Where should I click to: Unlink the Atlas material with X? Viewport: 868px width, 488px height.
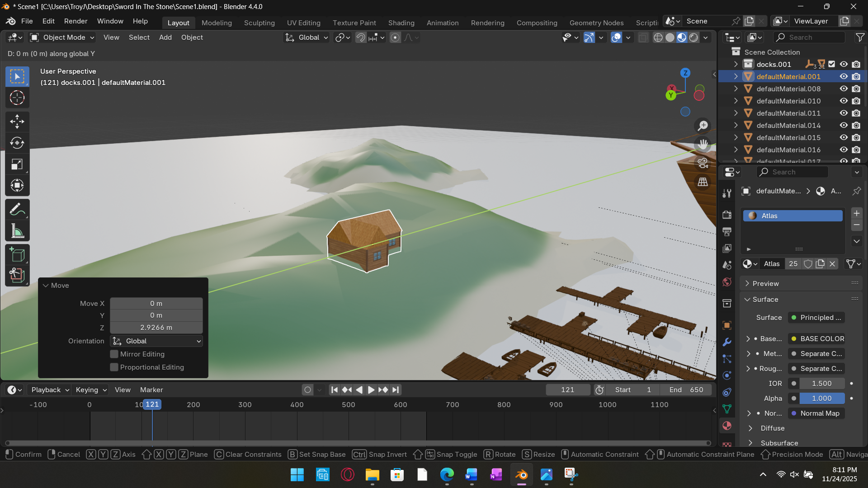pos(832,264)
